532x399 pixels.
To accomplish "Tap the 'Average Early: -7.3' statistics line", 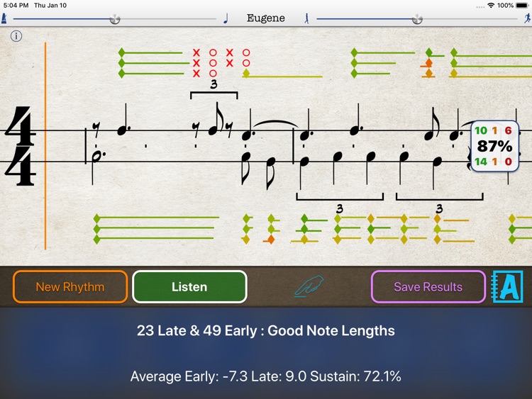I will tap(266, 376).
